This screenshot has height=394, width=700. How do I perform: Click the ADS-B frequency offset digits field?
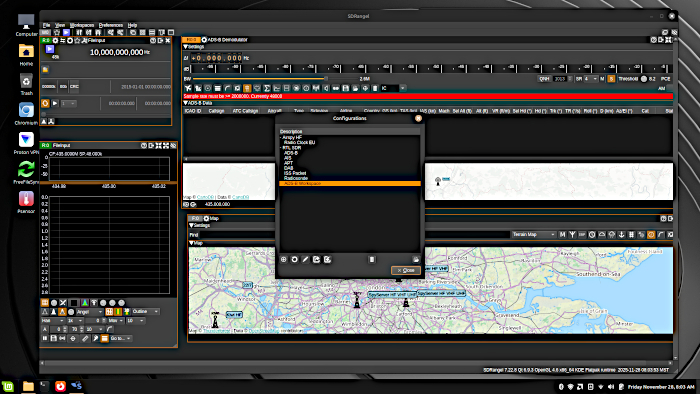point(216,58)
